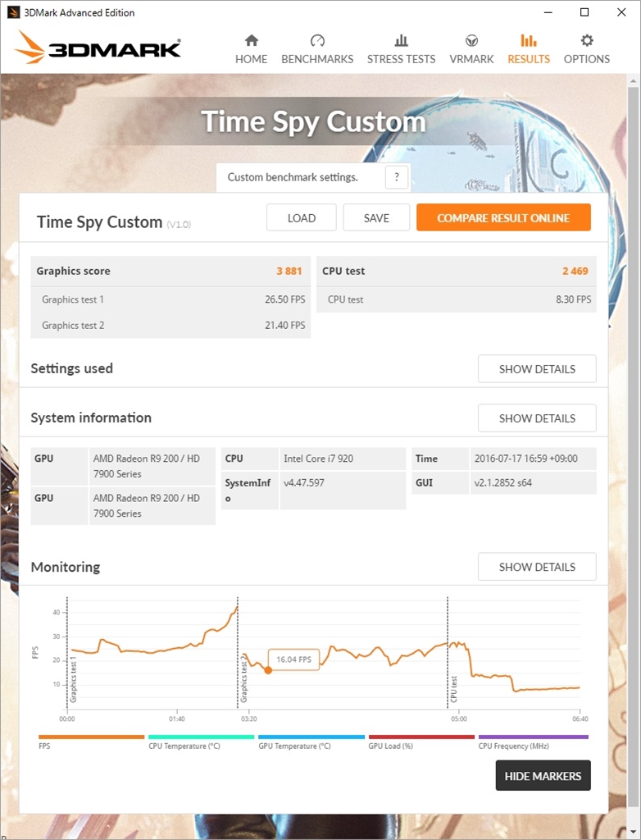Image resolution: width=641 pixels, height=840 pixels.
Task: Click the question mark help icon
Action: (397, 177)
